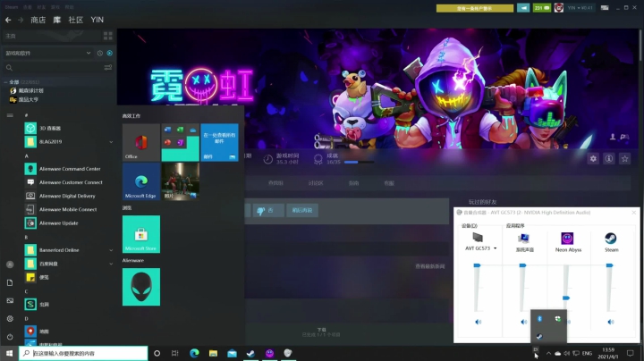Adjust the Neon Abyss volume slider

pyautogui.click(x=566, y=298)
